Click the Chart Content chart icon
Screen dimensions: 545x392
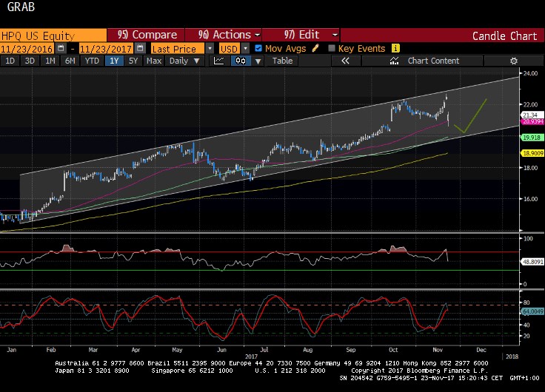point(394,61)
